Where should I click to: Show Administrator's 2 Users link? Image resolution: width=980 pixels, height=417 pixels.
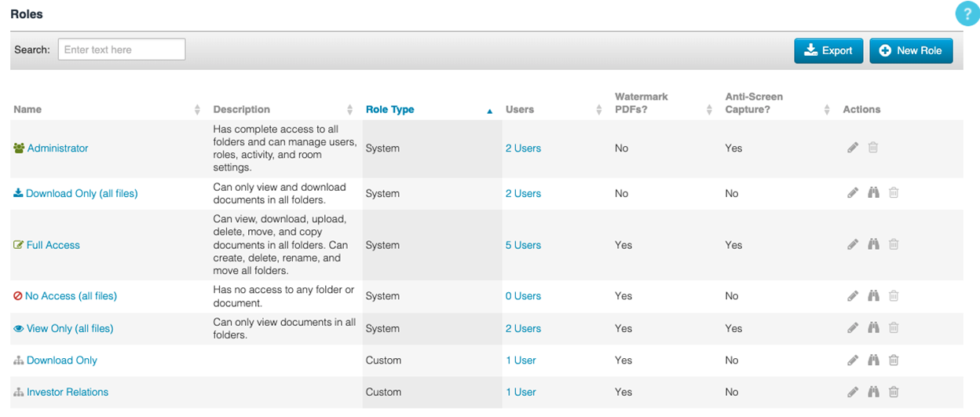point(523,148)
